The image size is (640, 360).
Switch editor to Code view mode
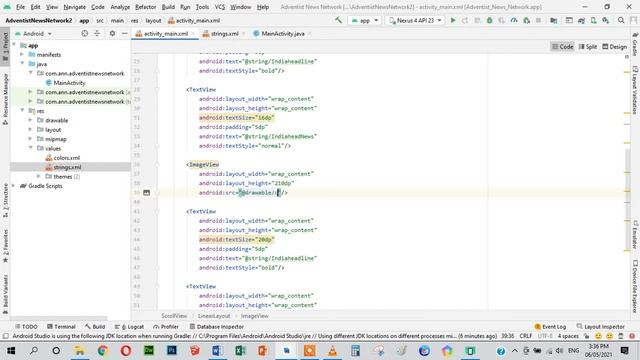point(562,47)
